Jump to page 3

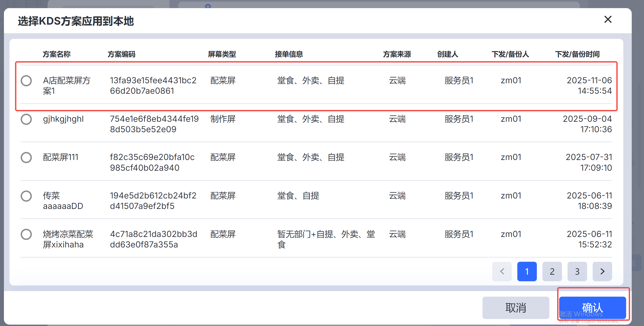[x=577, y=272]
